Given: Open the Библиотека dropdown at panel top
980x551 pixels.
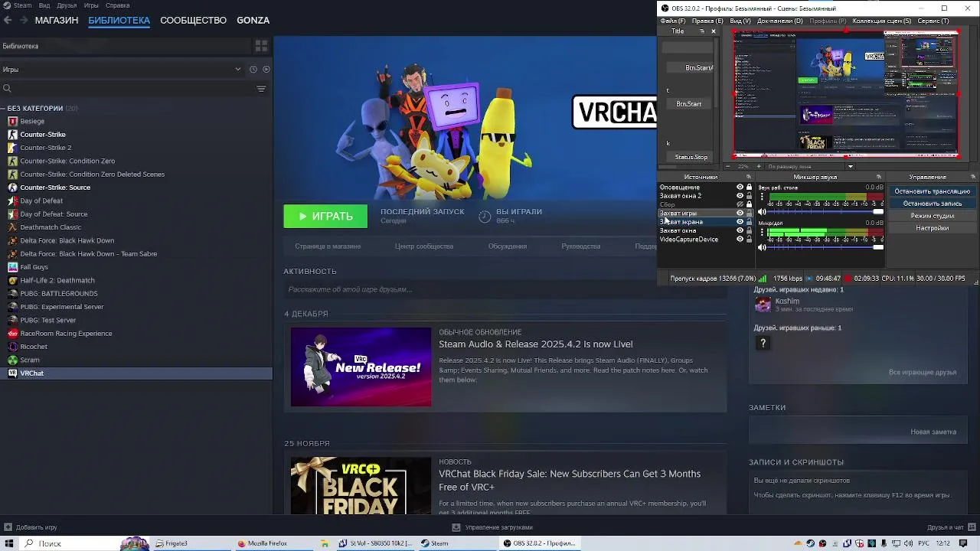Looking at the screenshot, I should [x=126, y=46].
